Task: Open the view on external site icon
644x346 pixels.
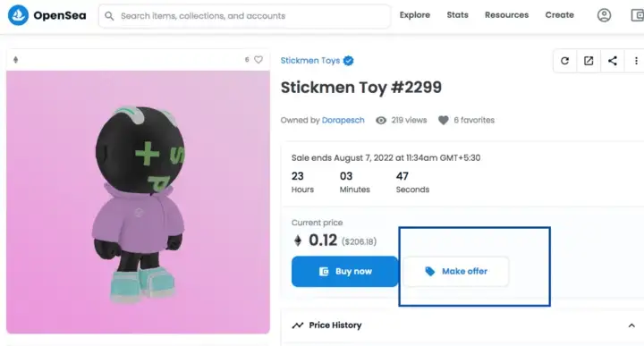Action: coord(589,61)
